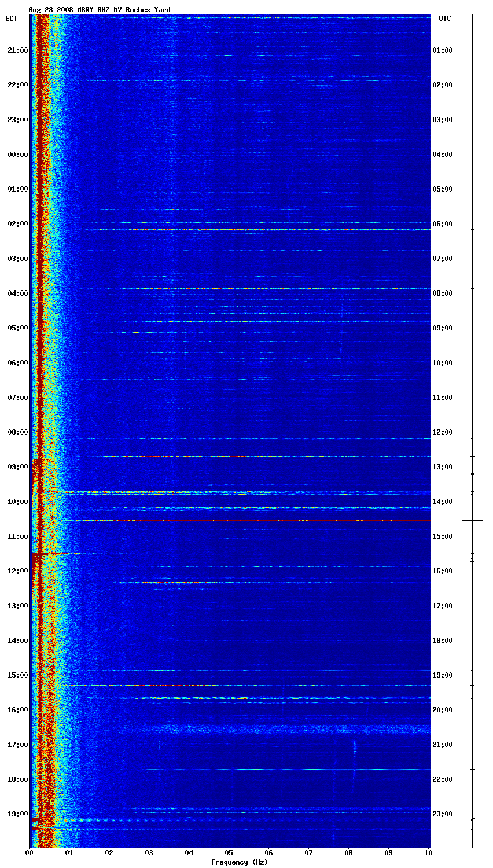Pick the 15:00 label on the UTC axis

pyautogui.click(x=443, y=536)
